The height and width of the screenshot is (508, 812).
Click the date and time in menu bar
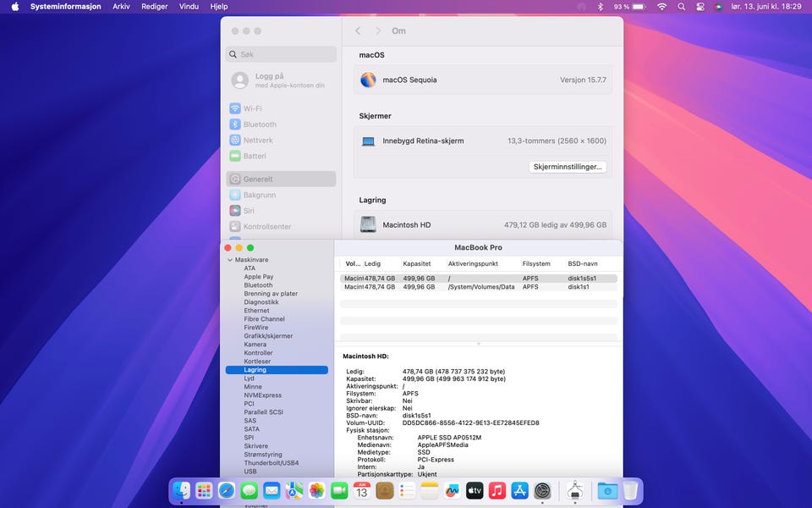766,7
